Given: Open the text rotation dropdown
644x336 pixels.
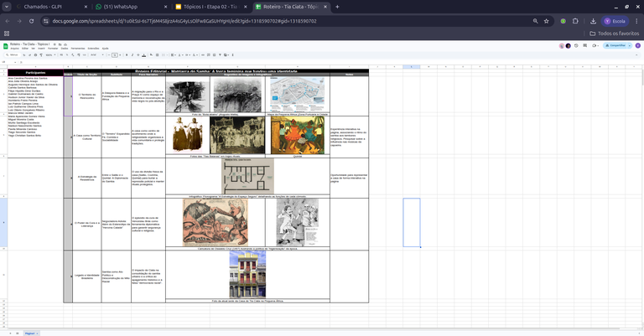Looking at the screenshot, I should 195,55.
